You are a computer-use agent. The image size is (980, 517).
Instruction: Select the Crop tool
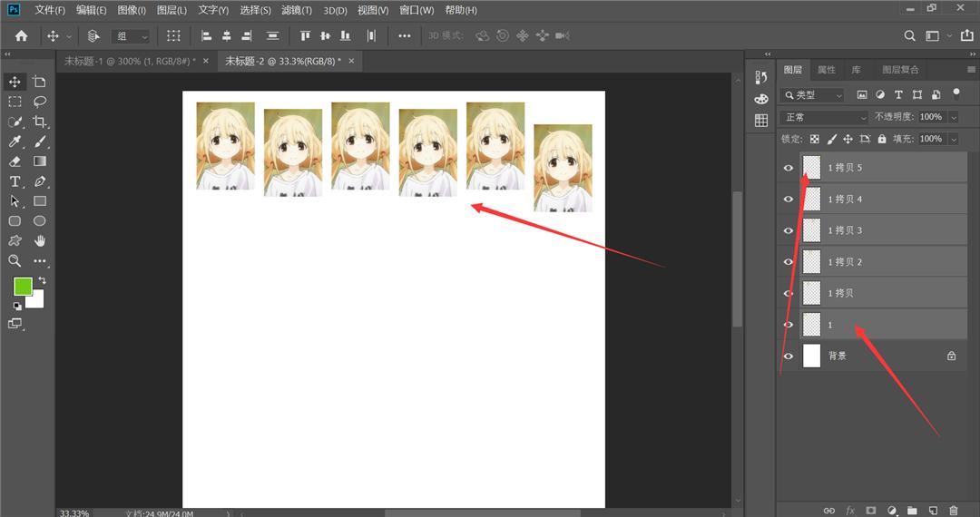click(x=40, y=122)
